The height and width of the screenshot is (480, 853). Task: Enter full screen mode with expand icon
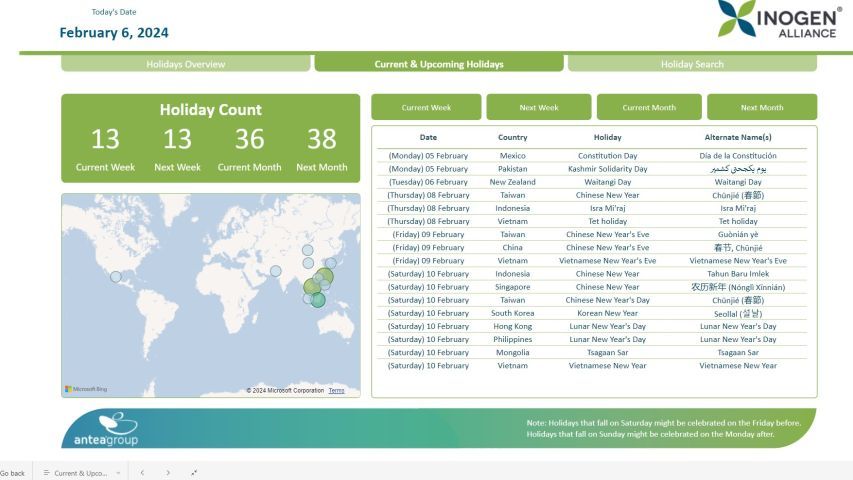click(x=193, y=472)
